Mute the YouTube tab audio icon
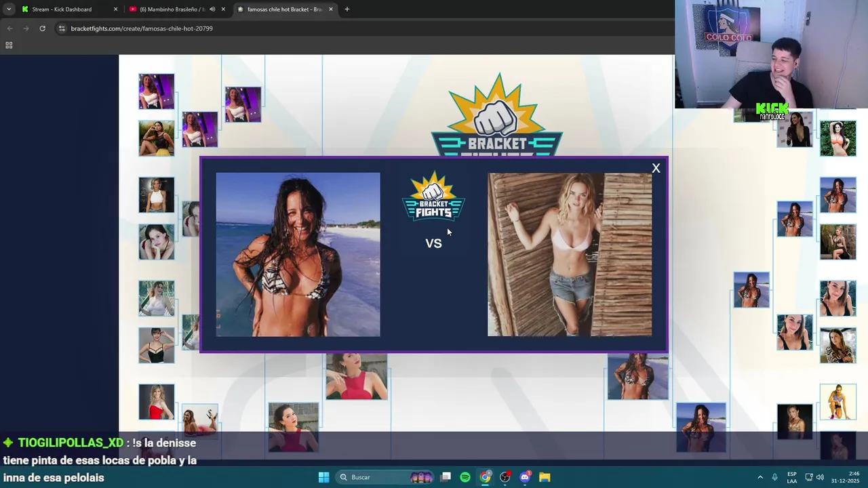 tap(212, 9)
